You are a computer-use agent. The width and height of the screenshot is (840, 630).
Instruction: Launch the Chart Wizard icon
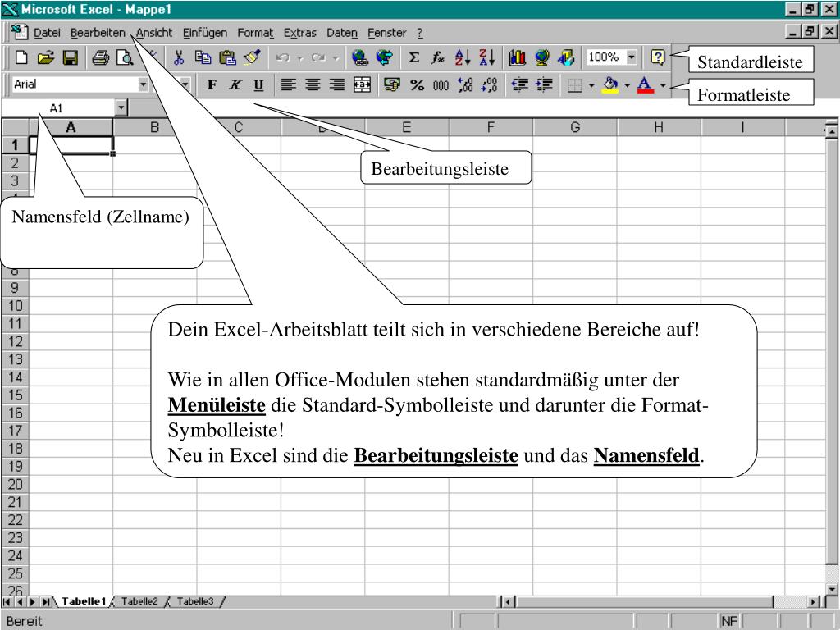click(x=517, y=57)
